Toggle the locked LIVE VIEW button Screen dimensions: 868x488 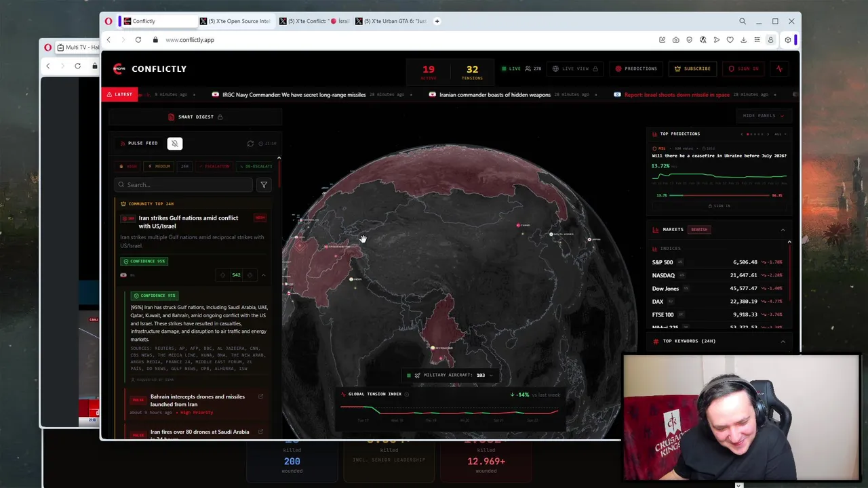point(575,68)
